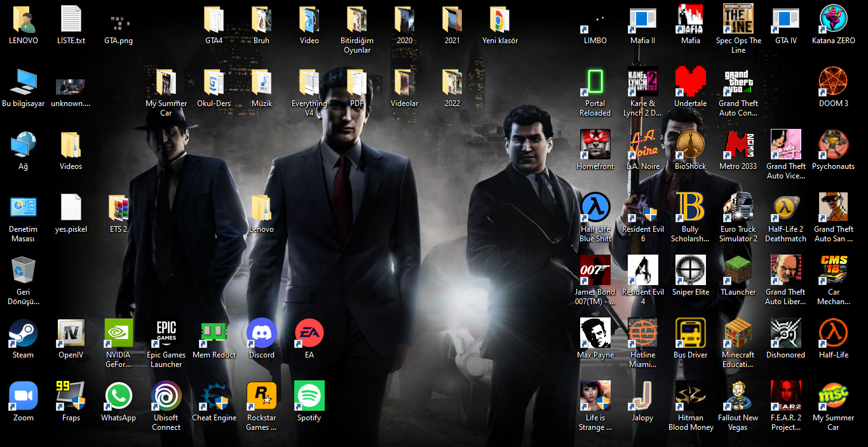Select the BioShock icon
The image size is (868, 447).
(x=691, y=145)
